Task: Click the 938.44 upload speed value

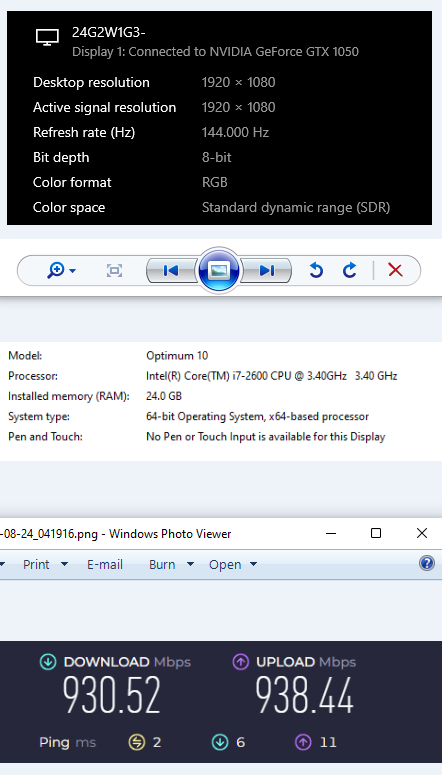Action: coord(305,695)
